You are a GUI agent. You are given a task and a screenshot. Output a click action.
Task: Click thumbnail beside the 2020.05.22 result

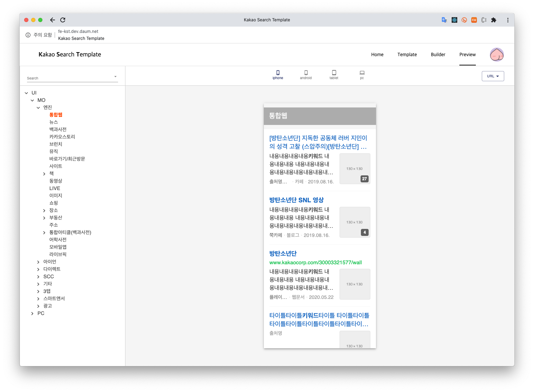pos(355,284)
